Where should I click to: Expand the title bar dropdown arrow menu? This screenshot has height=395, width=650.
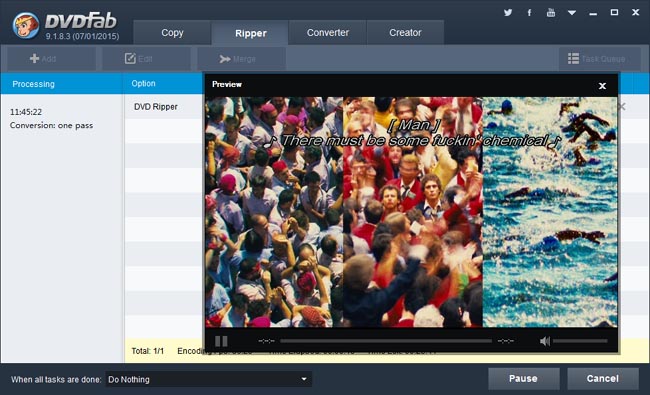572,13
